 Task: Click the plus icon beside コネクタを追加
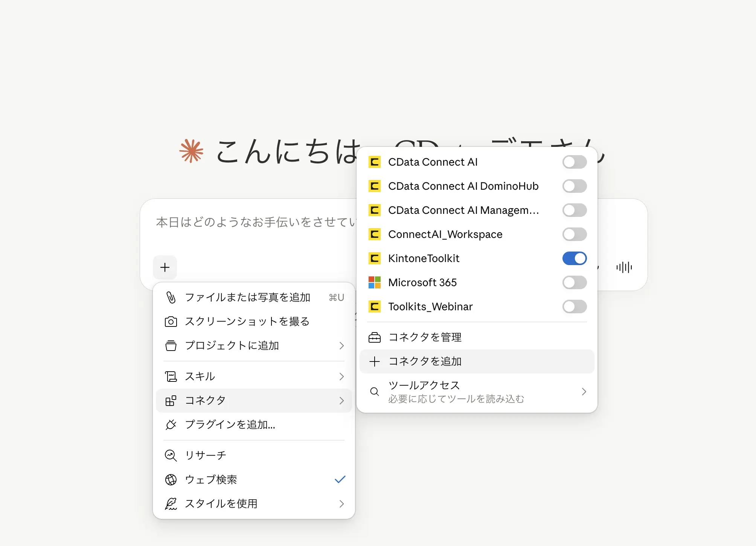point(375,361)
